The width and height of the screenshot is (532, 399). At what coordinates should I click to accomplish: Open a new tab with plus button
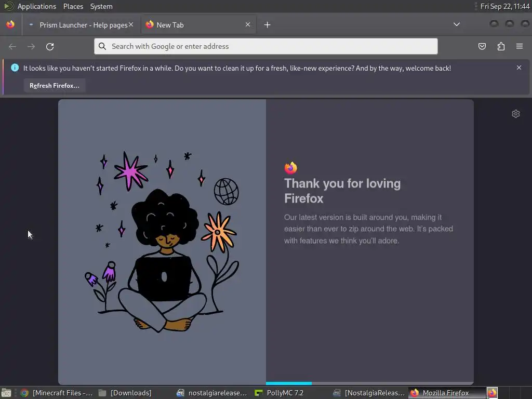coord(268,25)
